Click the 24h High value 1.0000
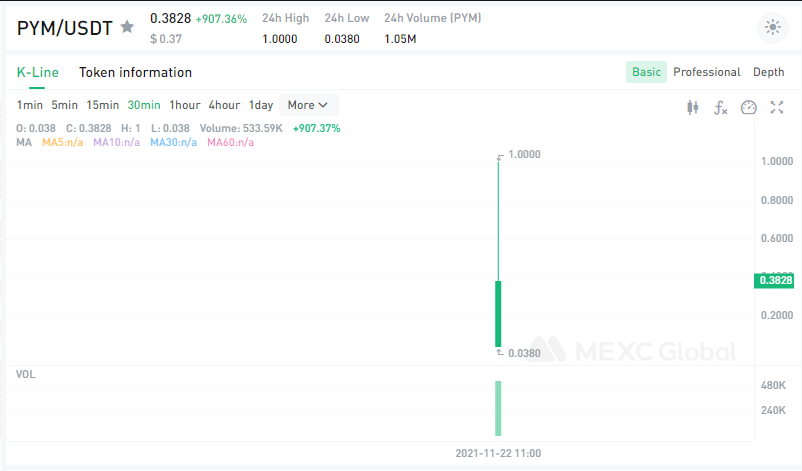The image size is (802, 471). pyautogui.click(x=280, y=39)
